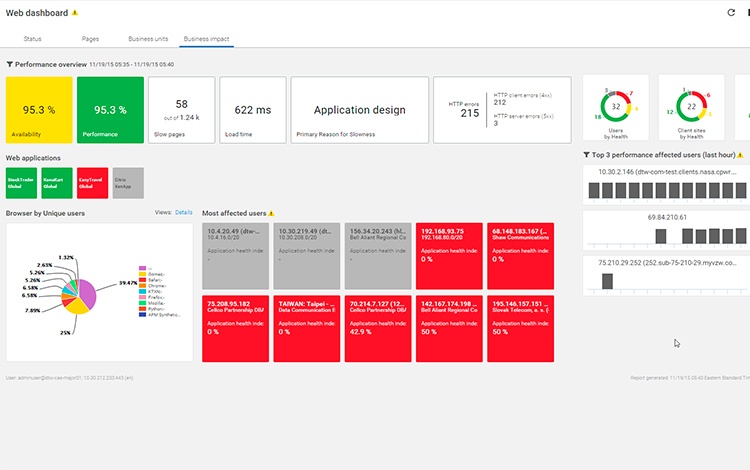The width and height of the screenshot is (750, 470).
Task: Select the KonaKart Global application tile
Action: (x=57, y=183)
